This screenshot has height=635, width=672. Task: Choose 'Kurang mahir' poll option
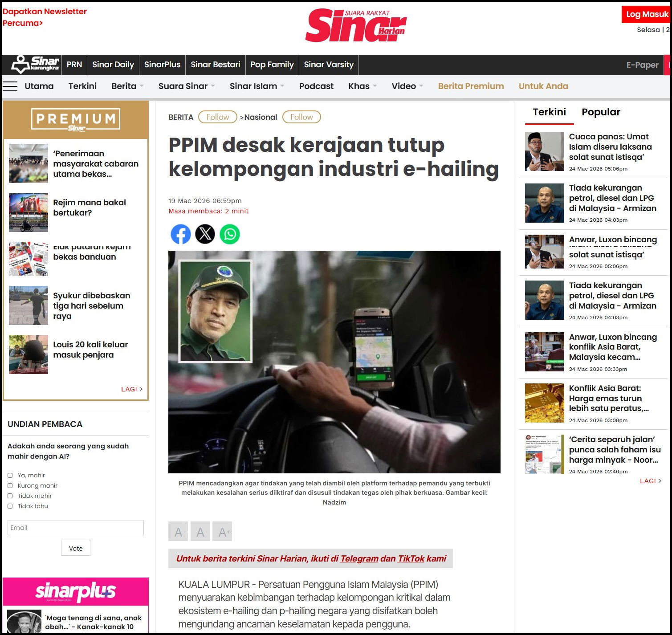(x=10, y=486)
